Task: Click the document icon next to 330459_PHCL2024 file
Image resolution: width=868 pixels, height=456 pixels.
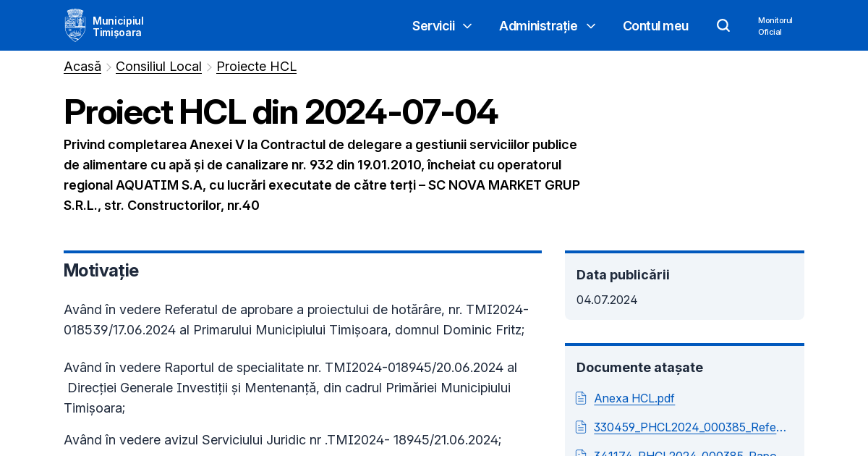Action: (x=580, y=427)
